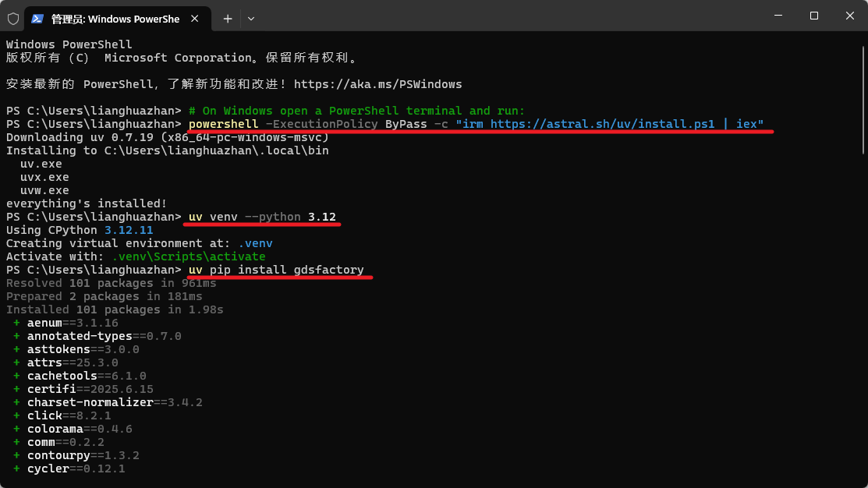Click the green plus sign beside aenum

(16, 323)
